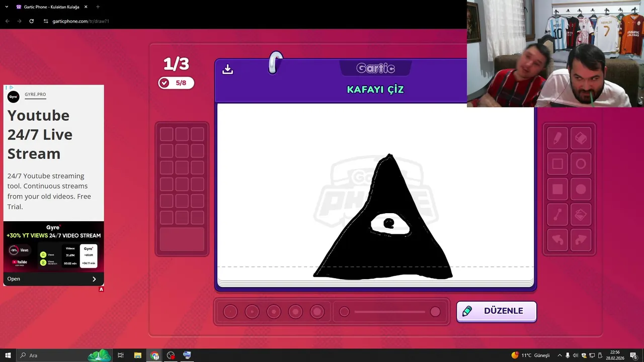Open the tab search dropdown arrow

click(x=7, y=7)
